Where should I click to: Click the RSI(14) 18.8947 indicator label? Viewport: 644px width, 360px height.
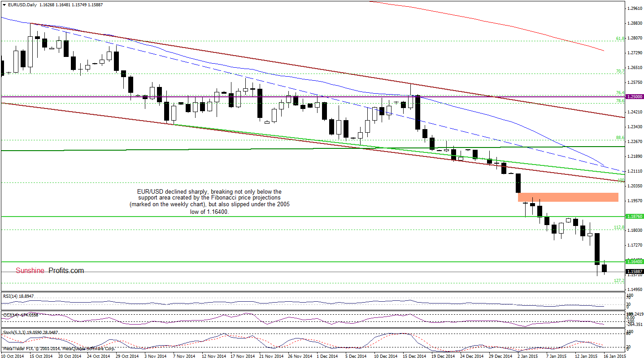pyautogui.click(x=18, y=296)
